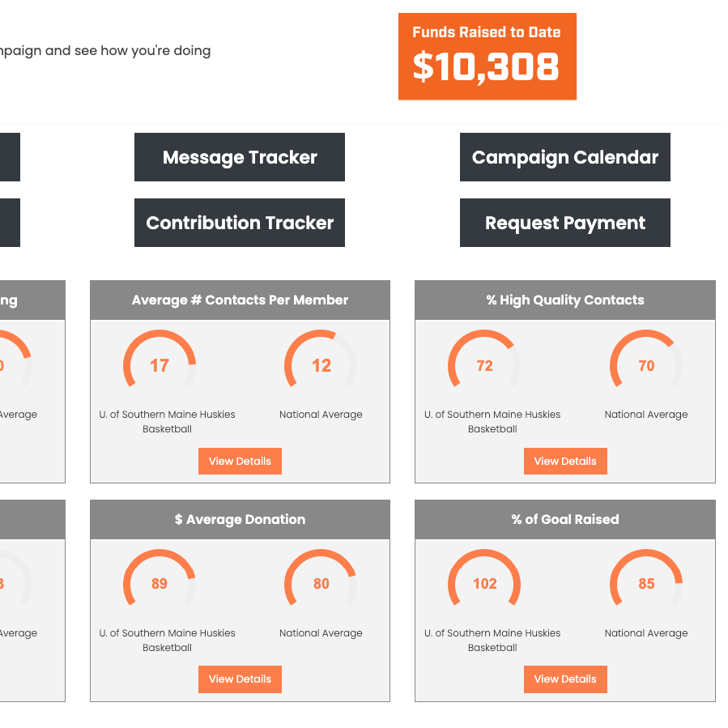This screenshot has height=728, width=728.
Task: Go to the Contribution Tracker
Action: pos(240,223)
